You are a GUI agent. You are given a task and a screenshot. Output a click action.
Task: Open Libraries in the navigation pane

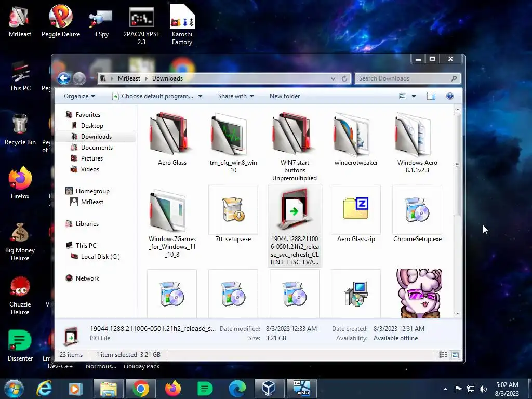pyautogui.click(x=87, y=224)
